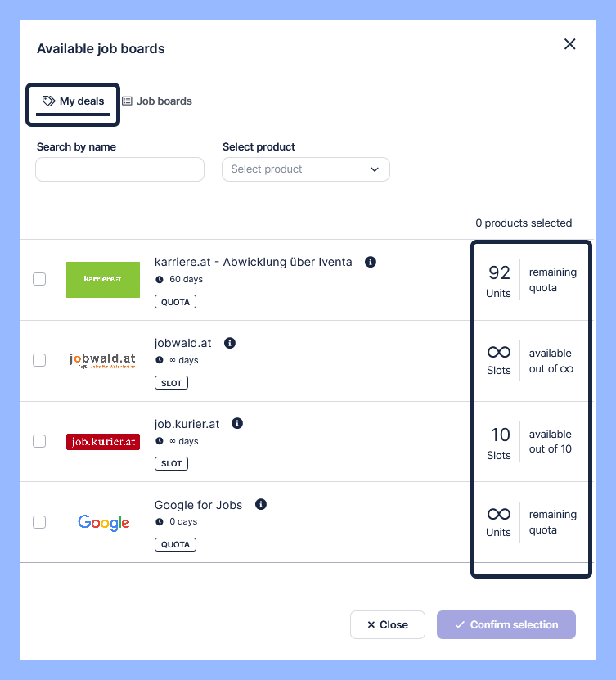The image size is (616, 680).
Task: Click info icon next to Google for Jobs
Action: point(261,505)
